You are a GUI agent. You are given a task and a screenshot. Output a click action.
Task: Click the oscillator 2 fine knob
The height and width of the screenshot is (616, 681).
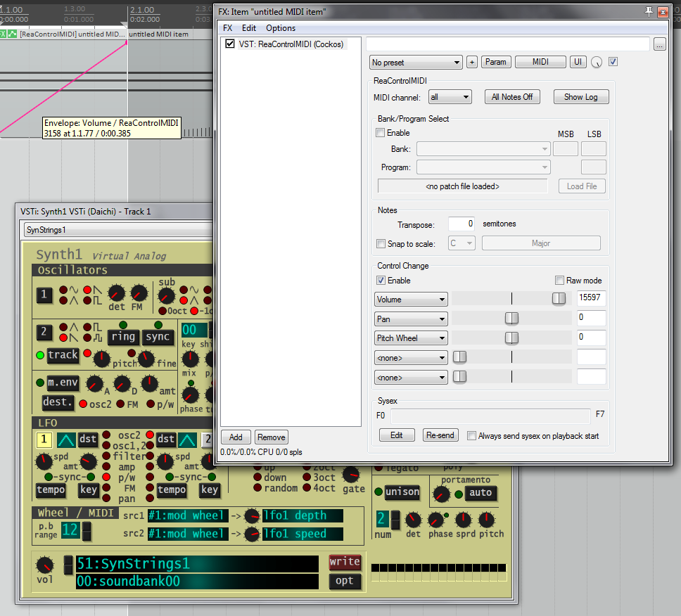click(146, 359)
